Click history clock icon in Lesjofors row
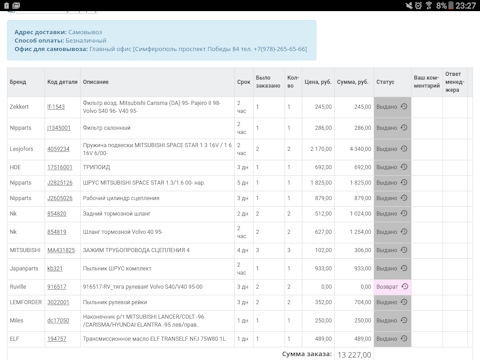 404,148
